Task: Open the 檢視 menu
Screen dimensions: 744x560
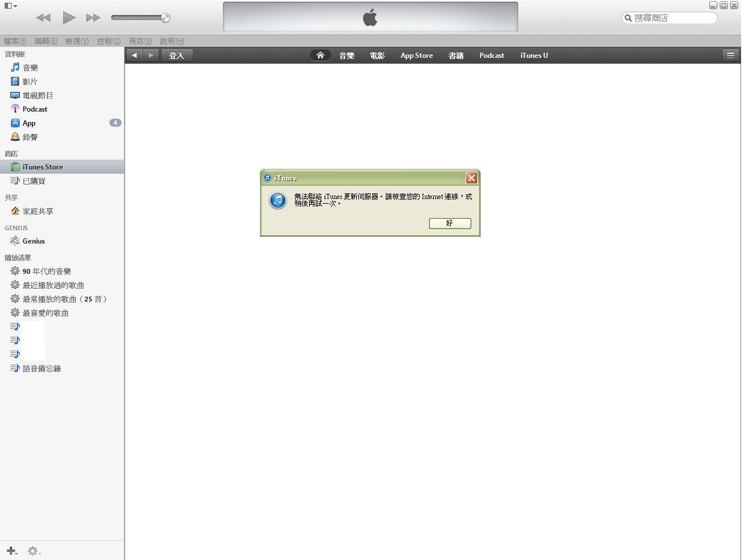Action: 77,41
